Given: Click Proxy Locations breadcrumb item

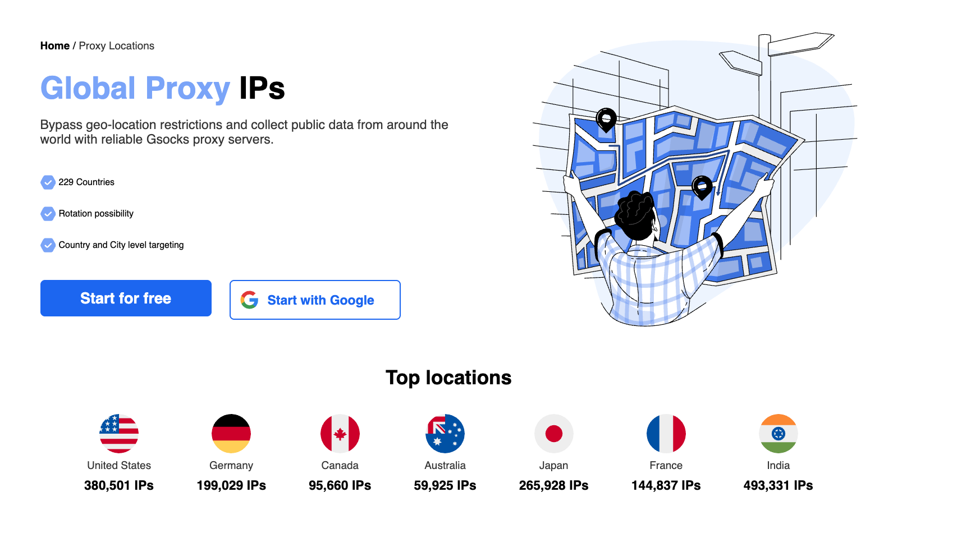Looking at the screenshot, I should 117,46.
